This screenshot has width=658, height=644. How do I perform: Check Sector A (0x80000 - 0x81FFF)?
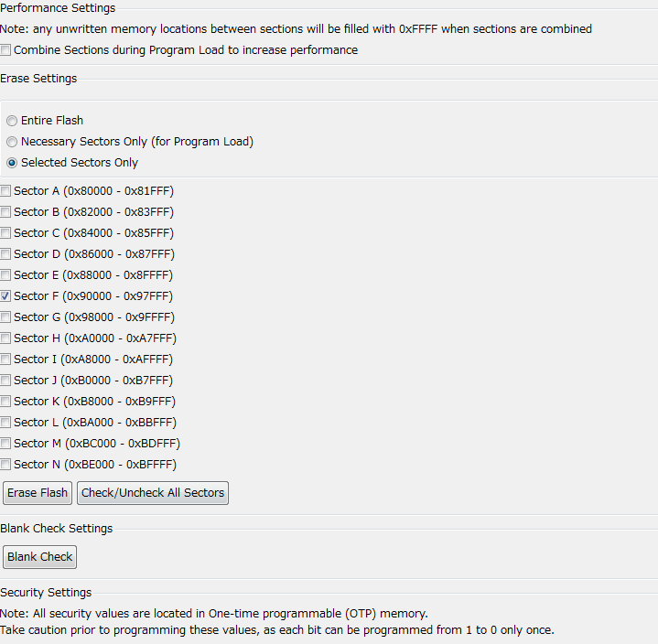6,191
